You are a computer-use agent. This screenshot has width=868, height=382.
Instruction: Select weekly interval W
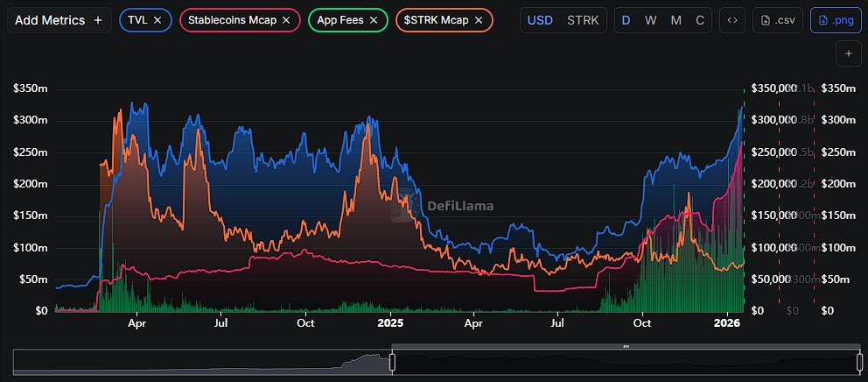(x=650, y=20)
